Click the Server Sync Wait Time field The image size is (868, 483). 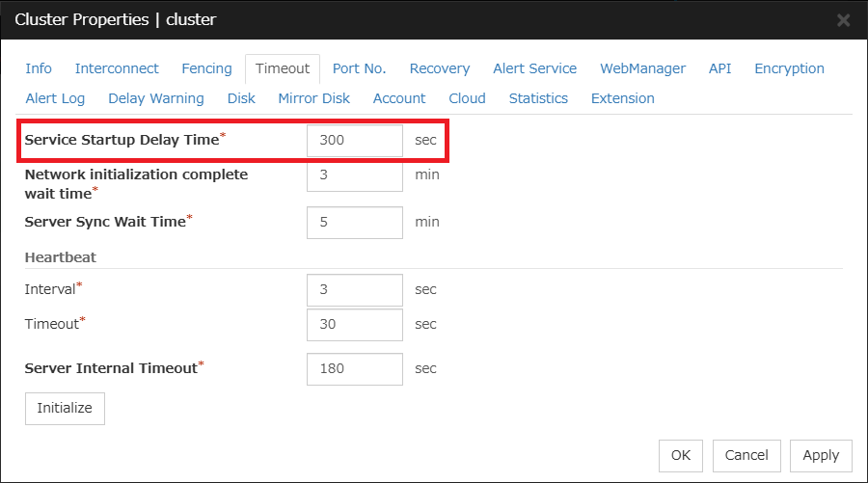(x=354, y=222)
